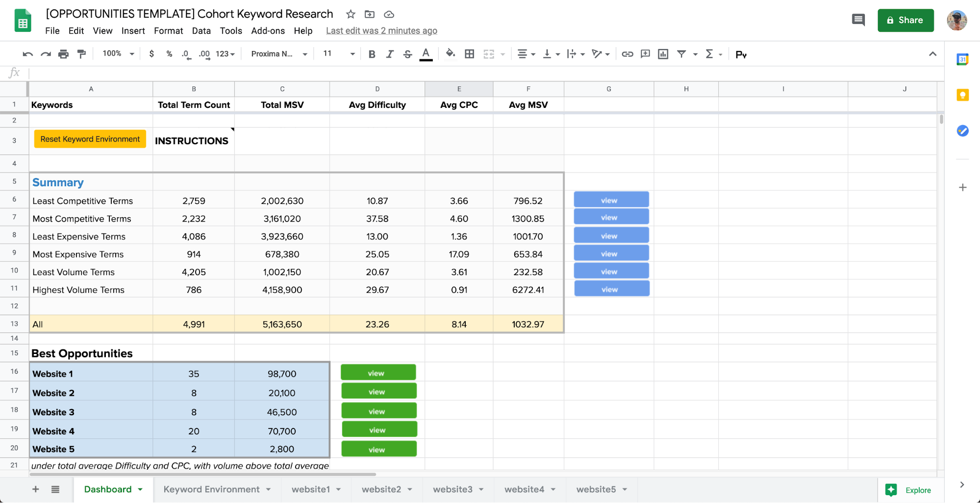980x503 pixels.
Task: Open the comment history icon
Action: pos(858,20)
